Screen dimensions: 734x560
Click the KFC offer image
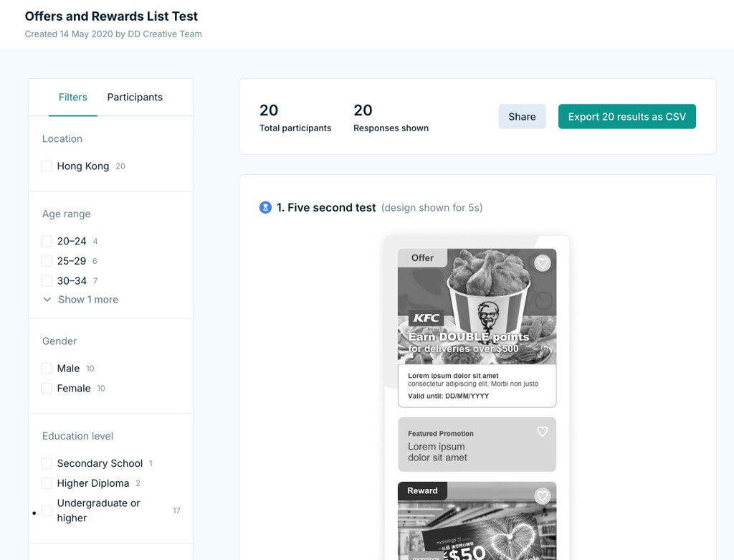pyautogui.click(x=477, y=307)
